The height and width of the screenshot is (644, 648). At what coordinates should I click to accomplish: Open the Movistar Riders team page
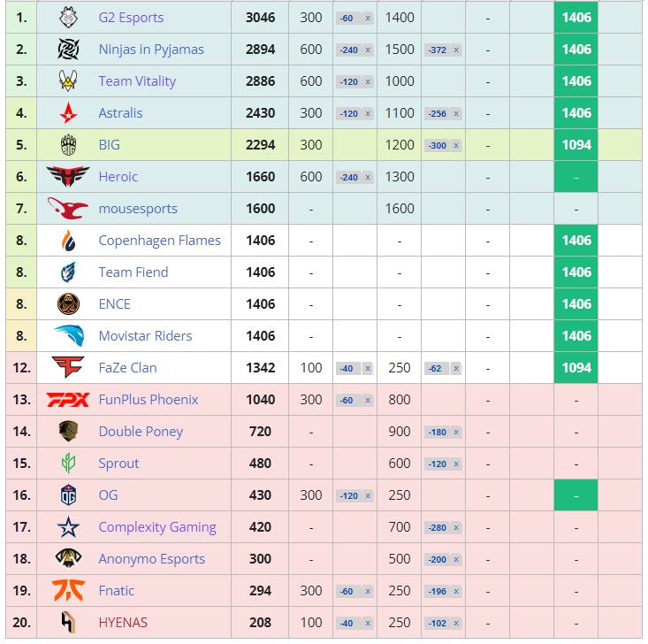145,336
